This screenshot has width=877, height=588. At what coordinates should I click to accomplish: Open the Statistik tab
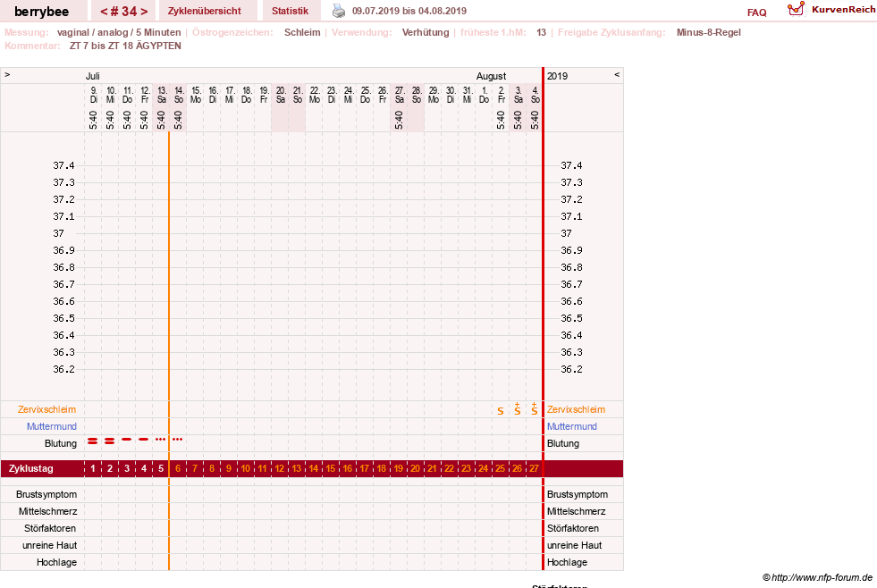click(x=290, y=12)
